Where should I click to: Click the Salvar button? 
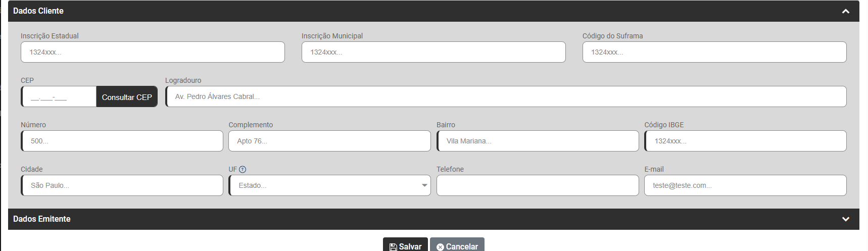(405, 246)
